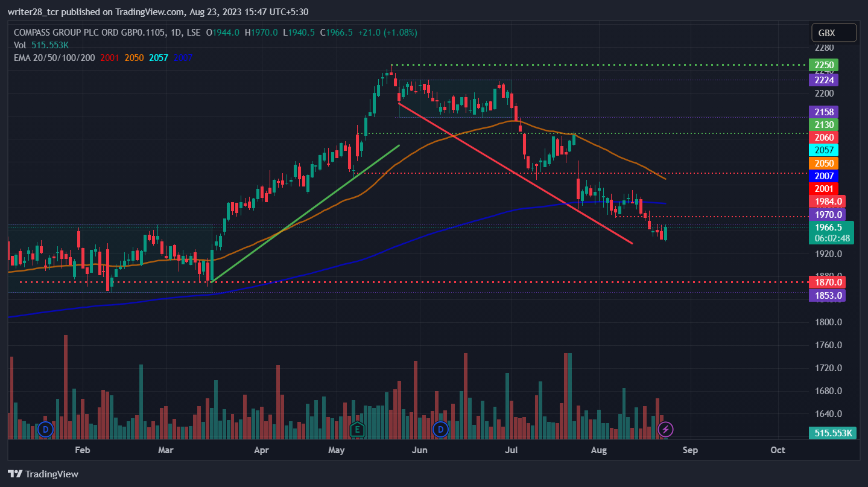Click the 1720.0 price scale label

point(827,368)
